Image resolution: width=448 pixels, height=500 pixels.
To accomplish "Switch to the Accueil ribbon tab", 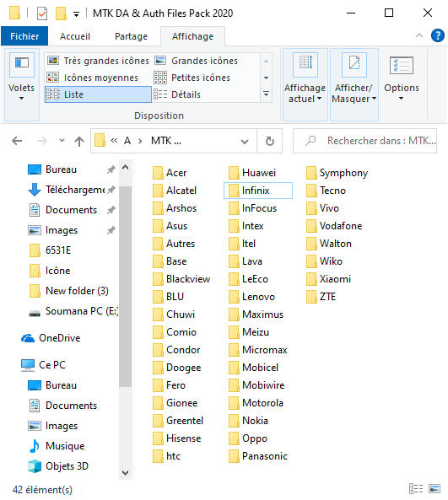I will [x=75, y=36].
